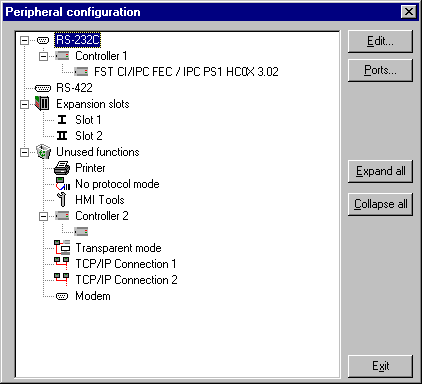
Task: Select the Expansion slots label
Action: click(93, 104)
